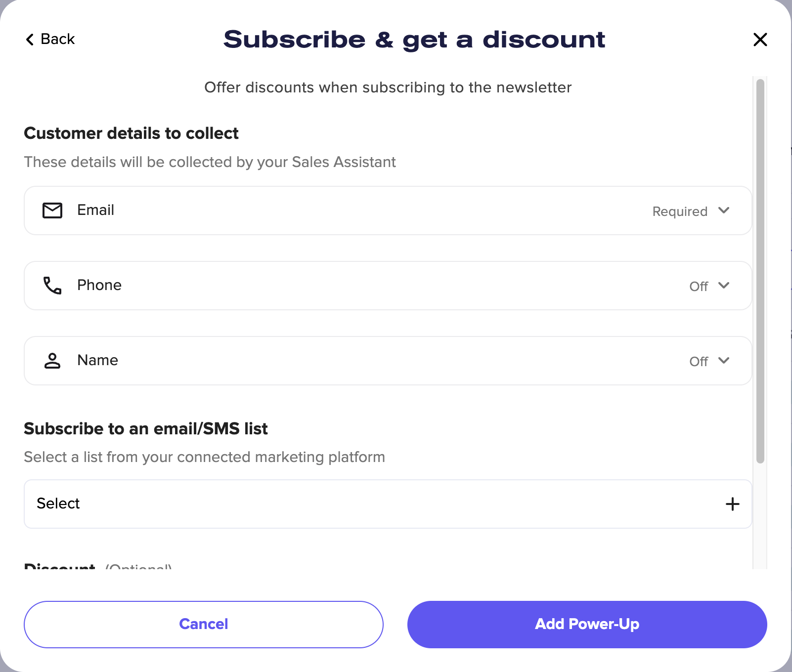The width and height of the screenshot is (792, 672).
Task: Click the person Name icon
Action: (52, 361)
